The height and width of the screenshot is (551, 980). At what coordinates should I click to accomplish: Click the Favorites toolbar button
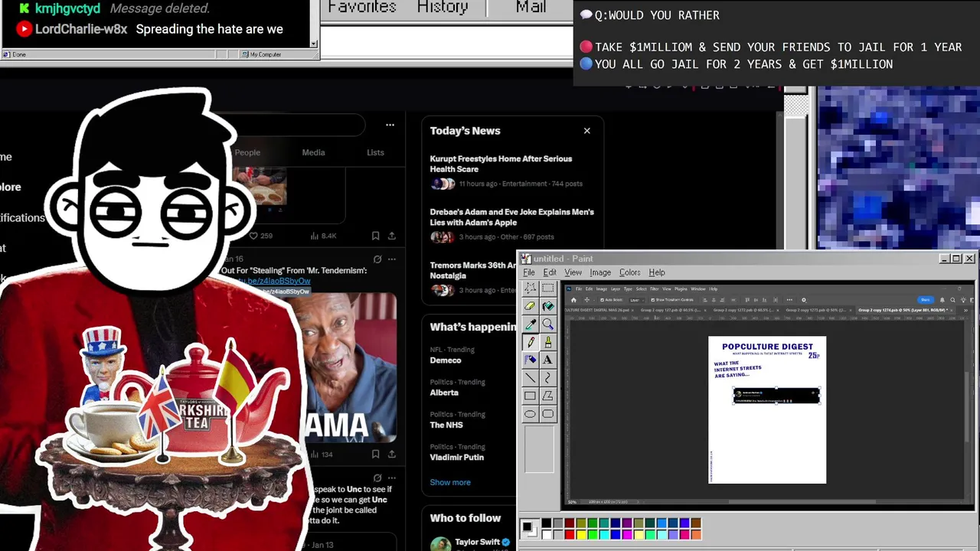tap(361, 8)
